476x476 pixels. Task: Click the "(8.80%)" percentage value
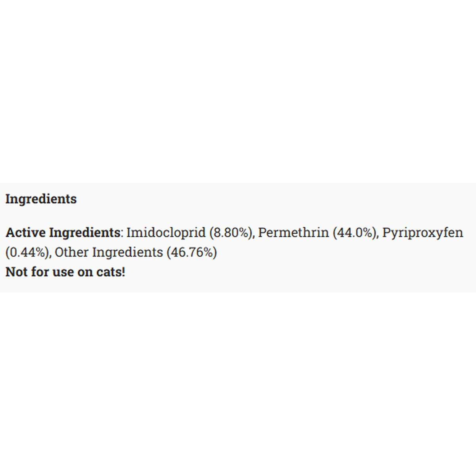pos(231,232)
